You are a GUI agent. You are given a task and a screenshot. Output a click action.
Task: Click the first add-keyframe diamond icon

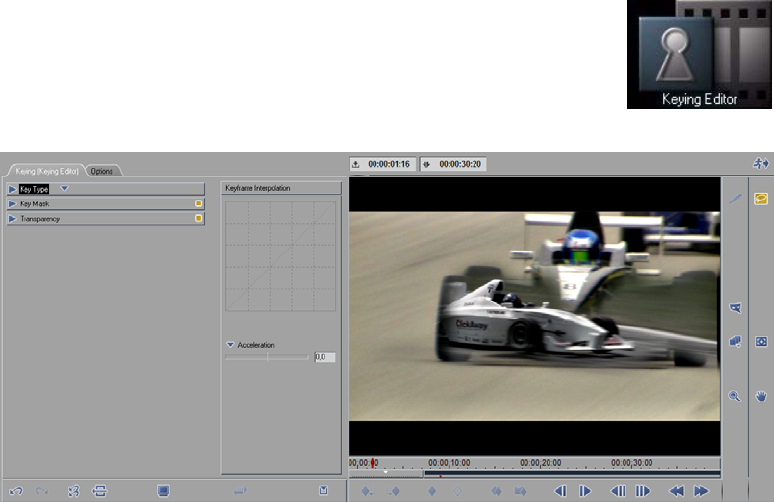[x=367, y=491]
